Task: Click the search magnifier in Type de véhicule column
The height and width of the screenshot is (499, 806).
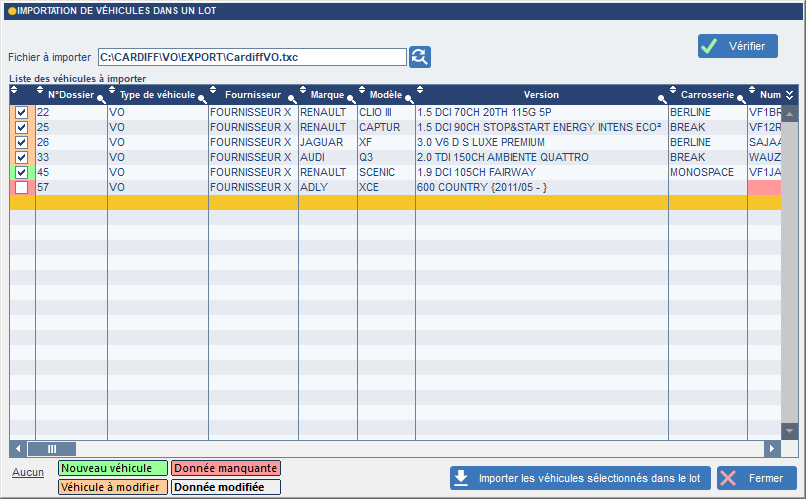Action: (203, 99)
